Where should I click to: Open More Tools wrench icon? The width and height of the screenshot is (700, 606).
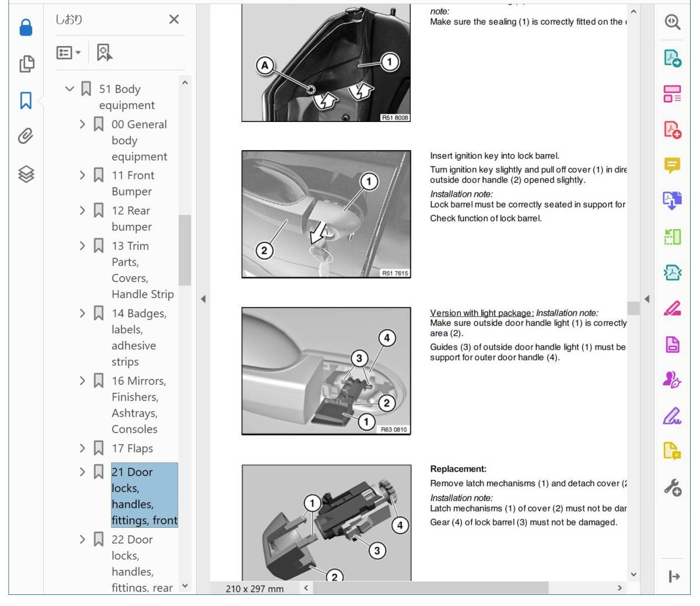point(673,487)
